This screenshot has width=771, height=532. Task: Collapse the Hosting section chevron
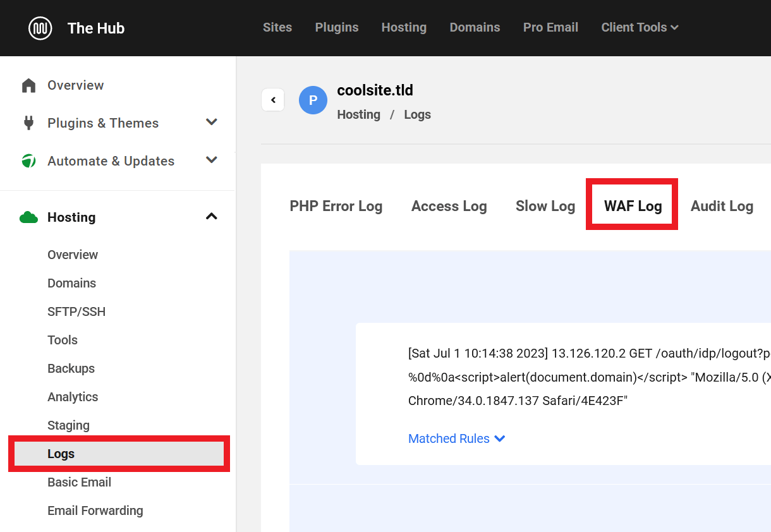(212, 217)
